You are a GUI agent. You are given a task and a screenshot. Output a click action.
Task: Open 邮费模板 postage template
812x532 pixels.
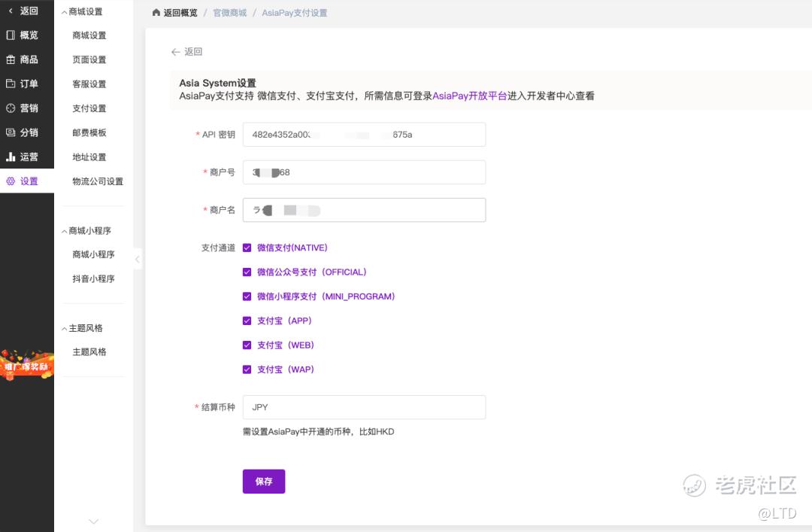click(89, 132)
